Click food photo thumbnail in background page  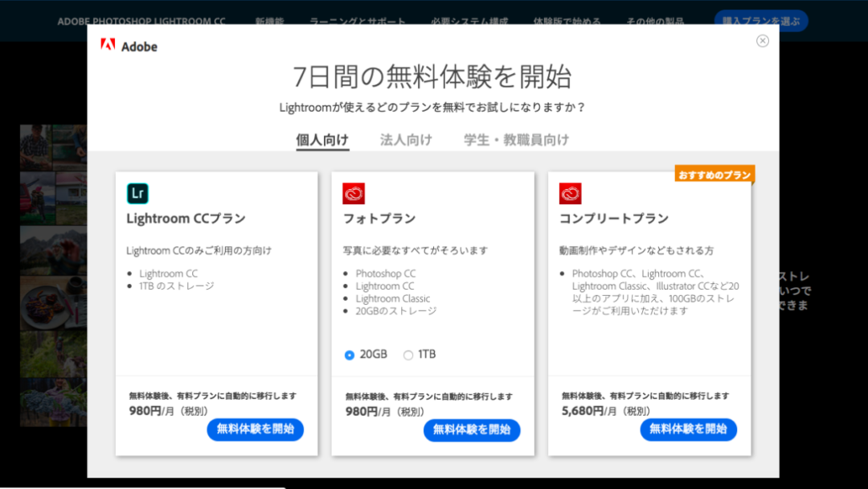pyautogui.click(x=53, y=303)
